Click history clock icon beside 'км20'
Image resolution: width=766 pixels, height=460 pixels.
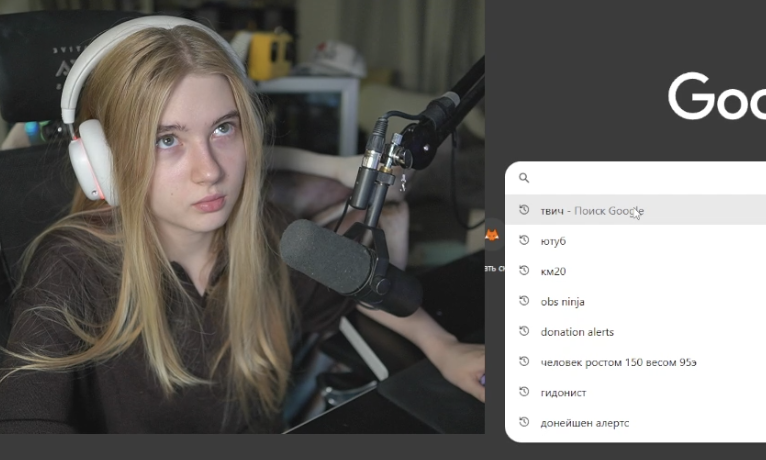pyautogui.click(x=524, y=271)
